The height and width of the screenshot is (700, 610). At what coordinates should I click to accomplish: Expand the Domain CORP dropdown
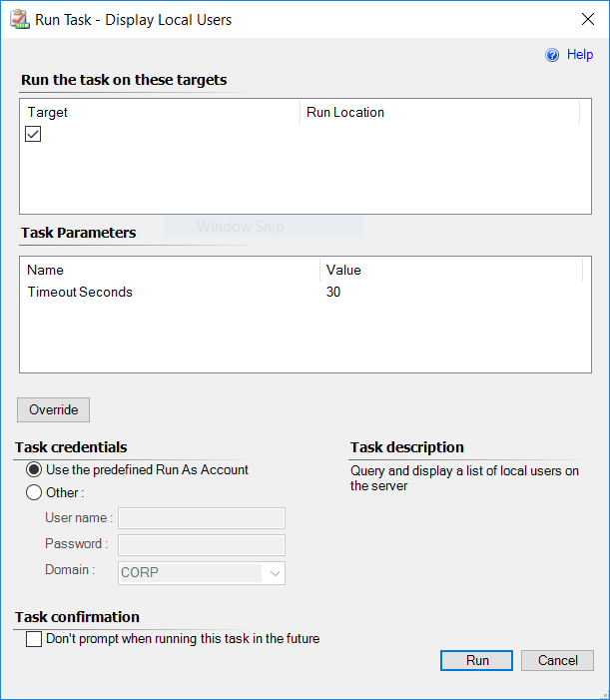pyautogui.click(x=202, y=573)
